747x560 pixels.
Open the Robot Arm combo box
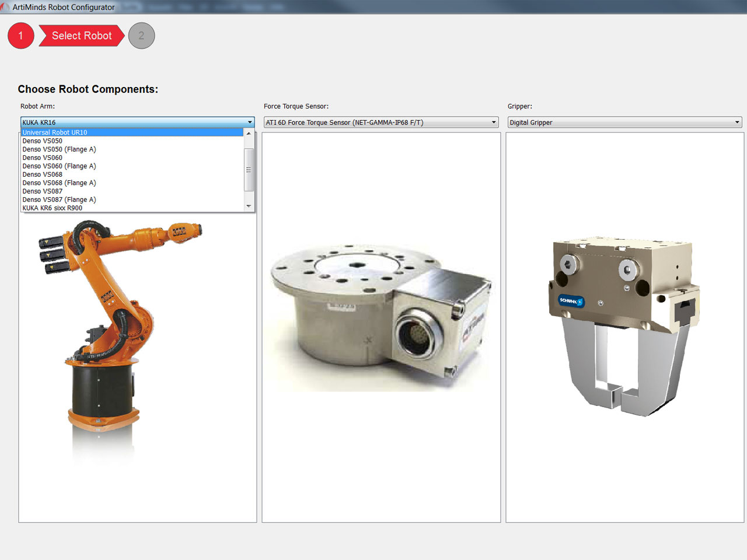[x=138, y=123]
